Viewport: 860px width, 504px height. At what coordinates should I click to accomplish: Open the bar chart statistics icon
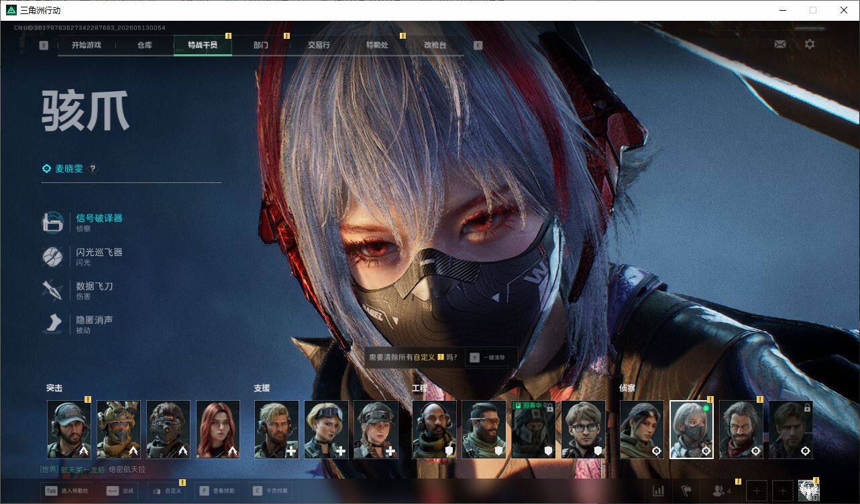click(659, 491)
